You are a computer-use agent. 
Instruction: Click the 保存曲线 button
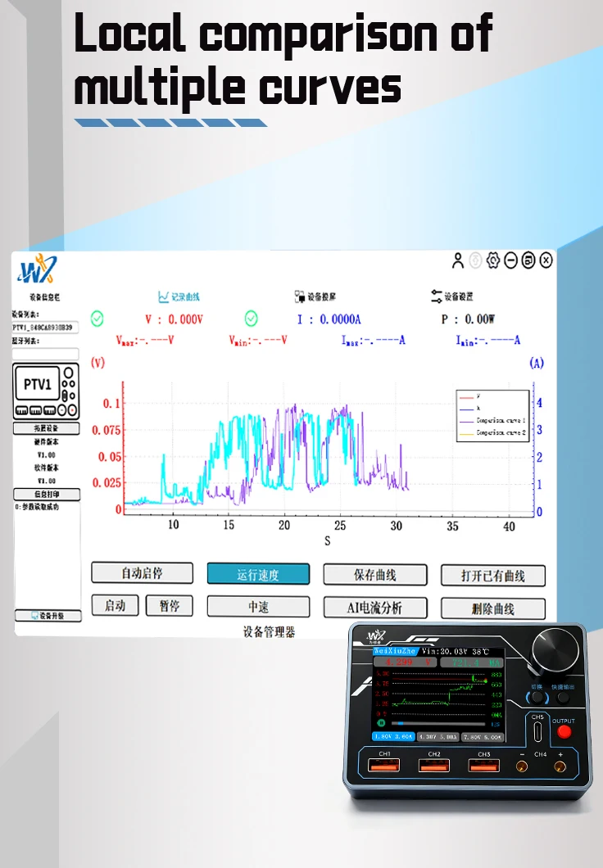(375, 575)
